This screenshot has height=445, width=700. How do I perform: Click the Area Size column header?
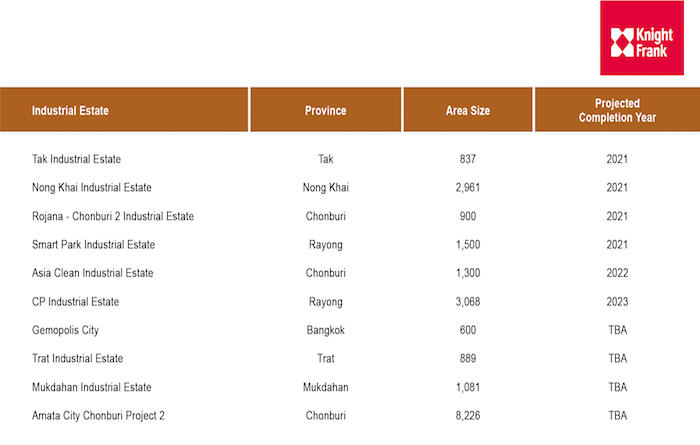coord(468,110)
